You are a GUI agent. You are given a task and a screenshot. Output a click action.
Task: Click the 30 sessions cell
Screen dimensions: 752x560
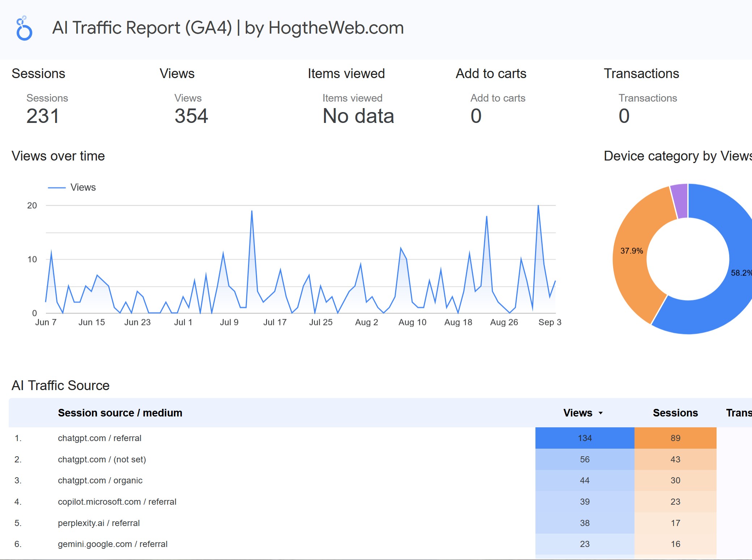675,480
